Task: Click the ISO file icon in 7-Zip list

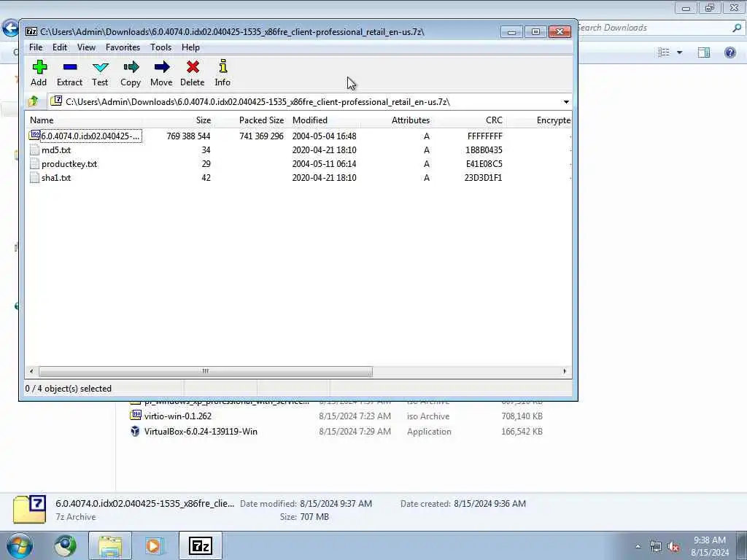Action: (34, 136)
